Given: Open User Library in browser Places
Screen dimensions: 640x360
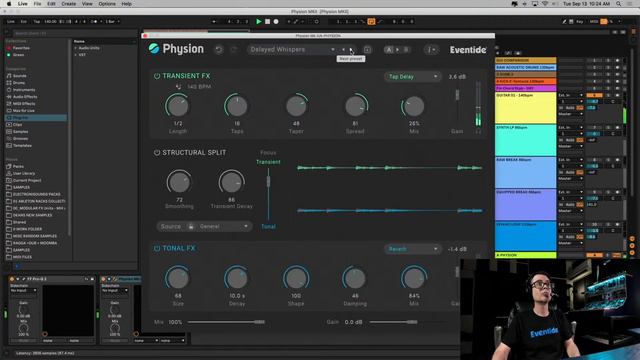Looking at the screenshot, I should click(x=24, y=173).
